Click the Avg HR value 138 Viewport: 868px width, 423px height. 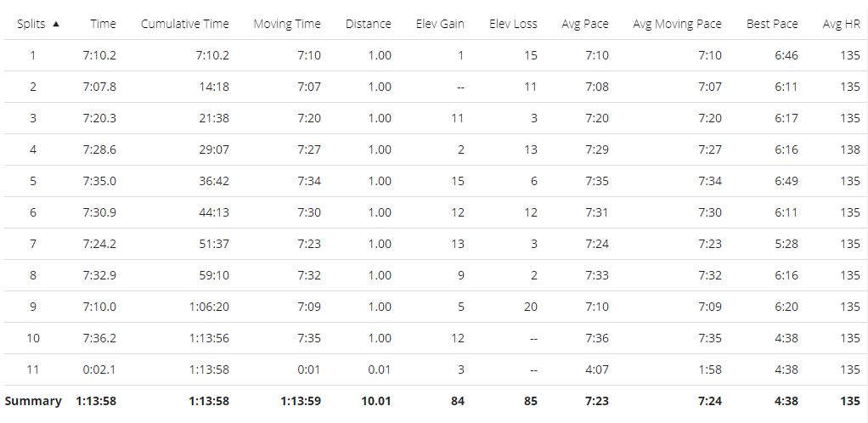click(849, 149)
